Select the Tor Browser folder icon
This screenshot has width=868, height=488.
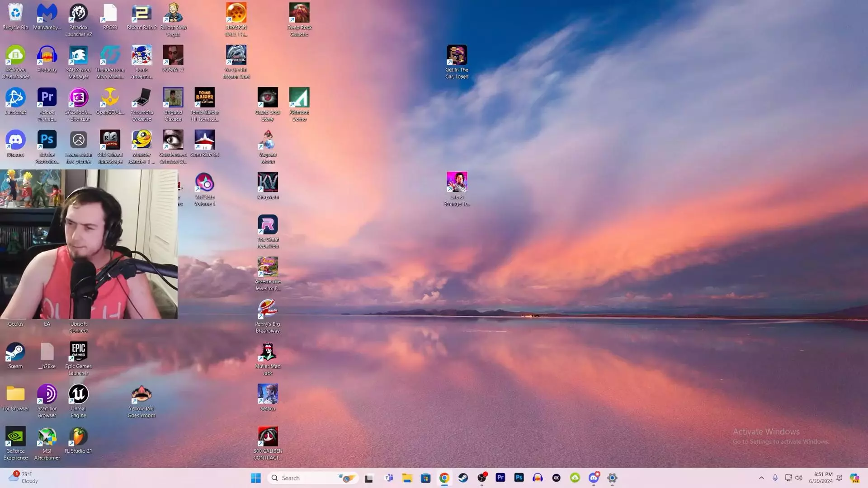click(x=15, y=398)
